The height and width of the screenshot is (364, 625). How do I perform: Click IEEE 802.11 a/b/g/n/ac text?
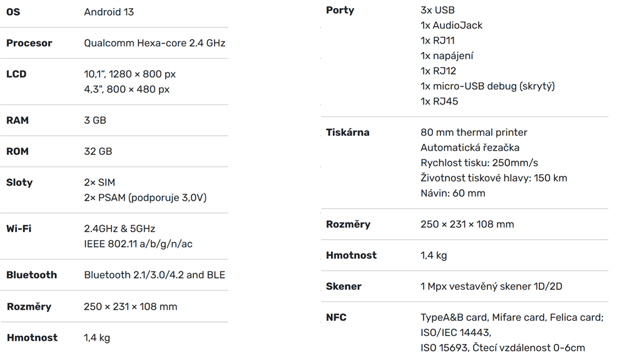(x=138, y=244)
